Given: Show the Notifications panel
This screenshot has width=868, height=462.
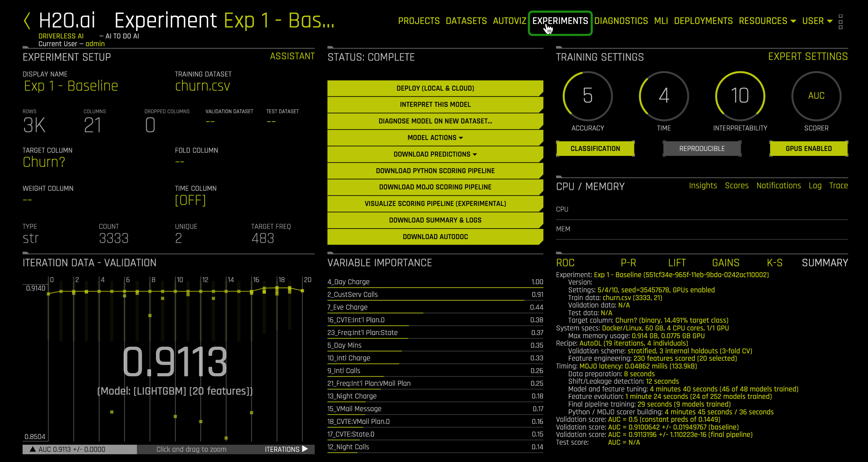Looking at the screenshot, I should pos(778,186).
